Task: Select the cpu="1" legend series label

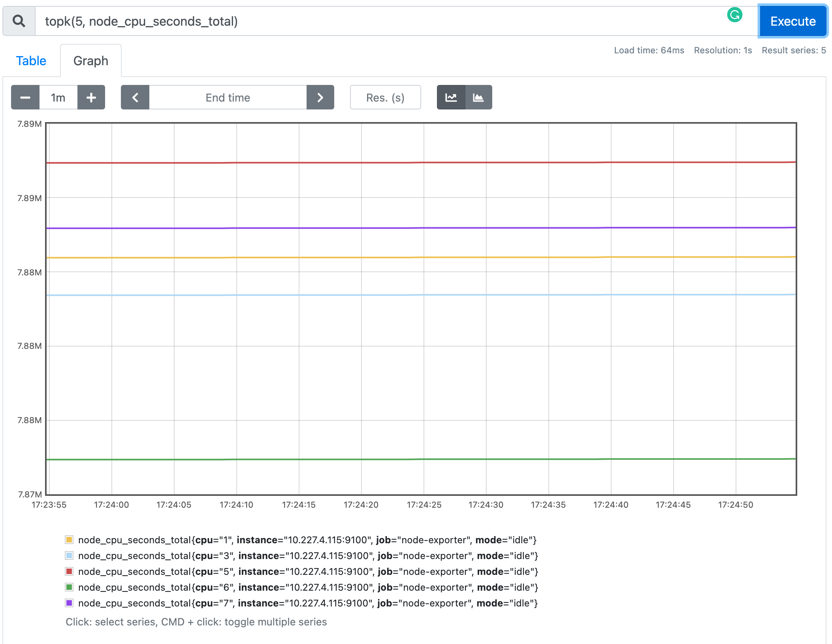Action: [x=307, y=540]
